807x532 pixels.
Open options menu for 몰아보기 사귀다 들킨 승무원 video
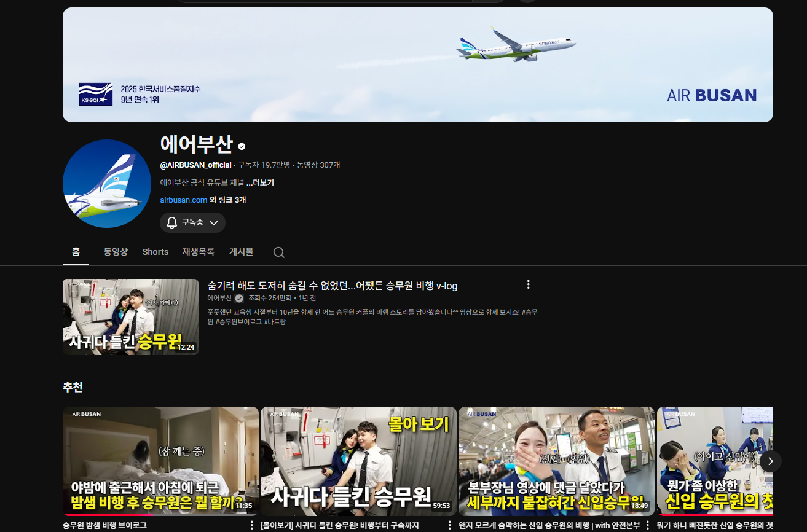click(449, 526)
